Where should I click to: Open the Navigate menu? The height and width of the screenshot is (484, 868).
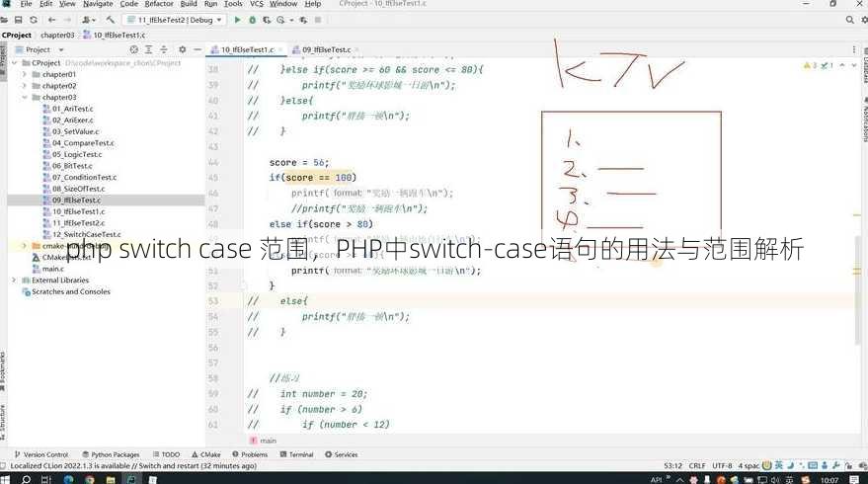point(98,4)
